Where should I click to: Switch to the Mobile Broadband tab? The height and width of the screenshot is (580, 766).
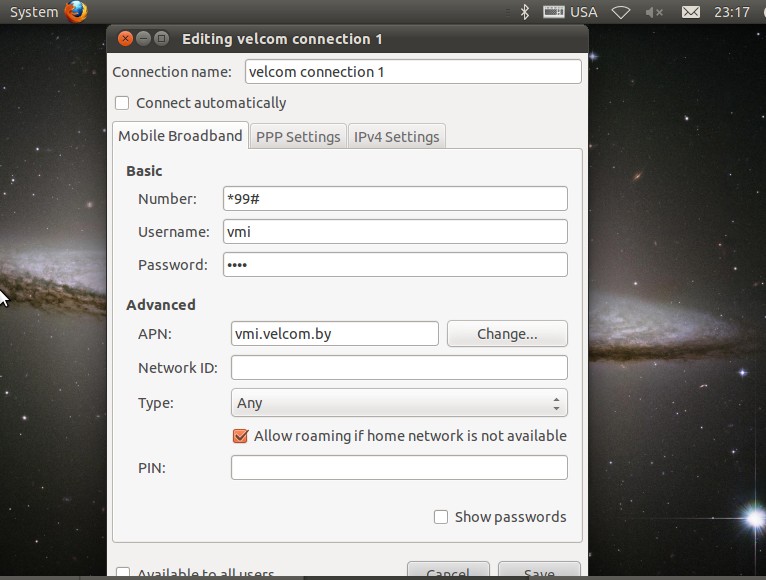(x=180, y=136)
